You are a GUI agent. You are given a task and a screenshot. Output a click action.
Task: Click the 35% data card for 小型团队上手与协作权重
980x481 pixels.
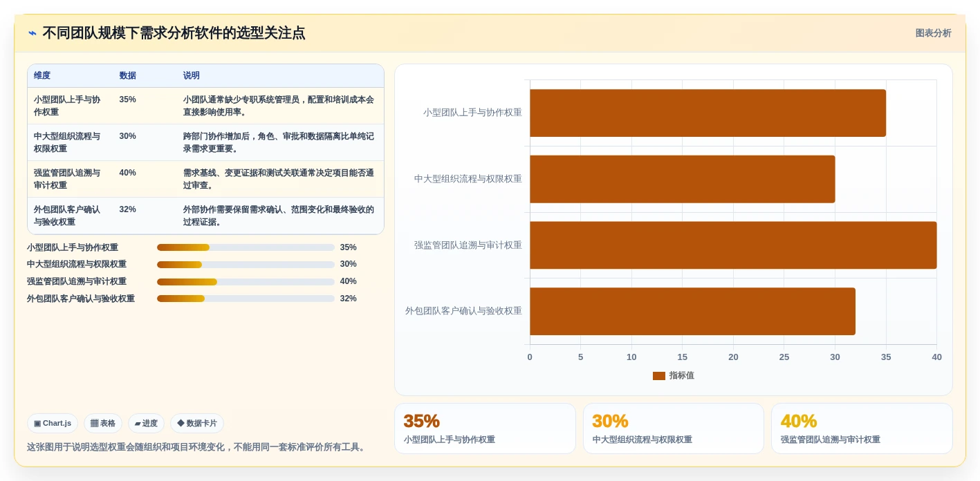pos(485,428)
